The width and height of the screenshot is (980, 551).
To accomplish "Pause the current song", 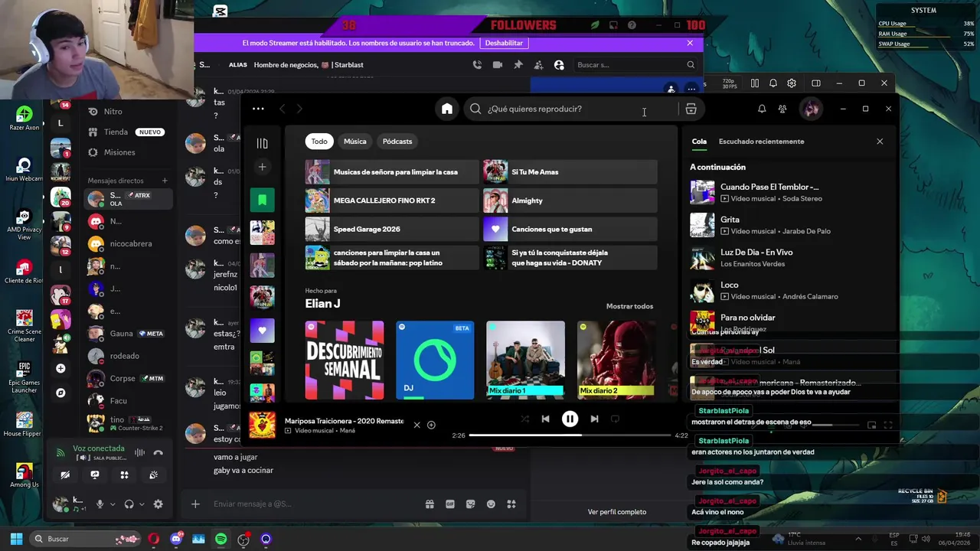I will [570, 419].
